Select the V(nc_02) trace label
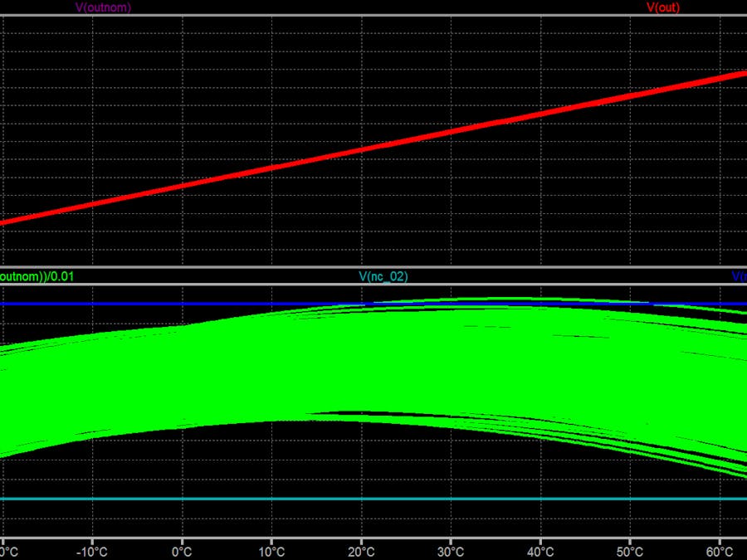The width and height of the screenshot is (747, 560). [382, 276]
